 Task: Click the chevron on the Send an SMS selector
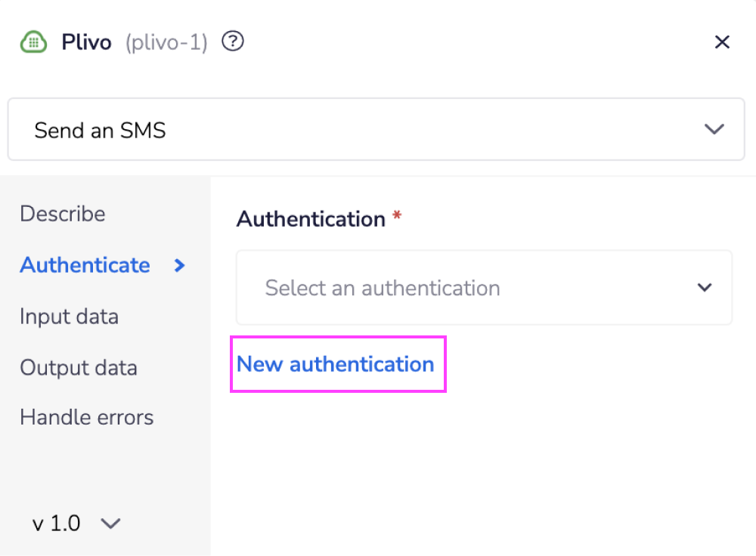coord(713,128)
